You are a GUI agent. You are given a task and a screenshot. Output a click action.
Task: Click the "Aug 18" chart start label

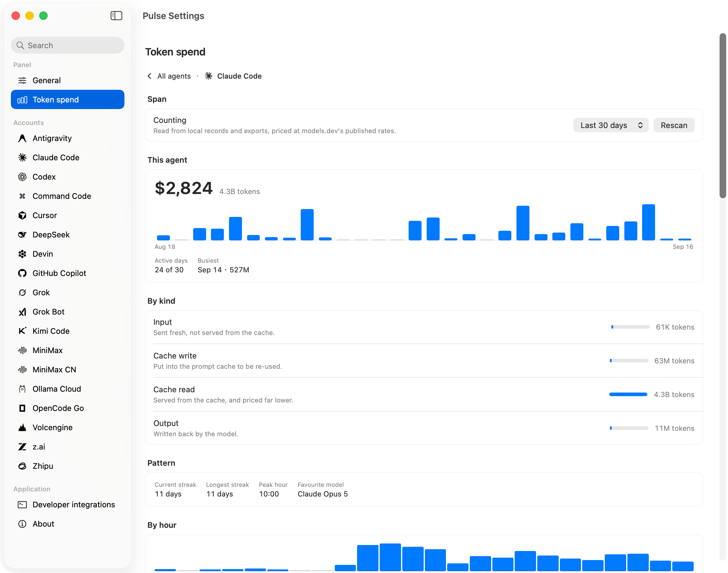tap(165, 246)
